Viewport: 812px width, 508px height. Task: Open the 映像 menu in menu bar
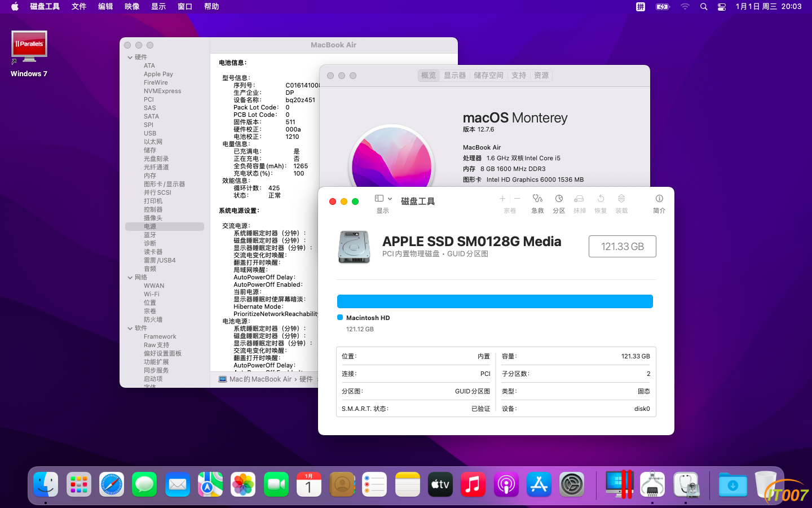pos(132,6)
